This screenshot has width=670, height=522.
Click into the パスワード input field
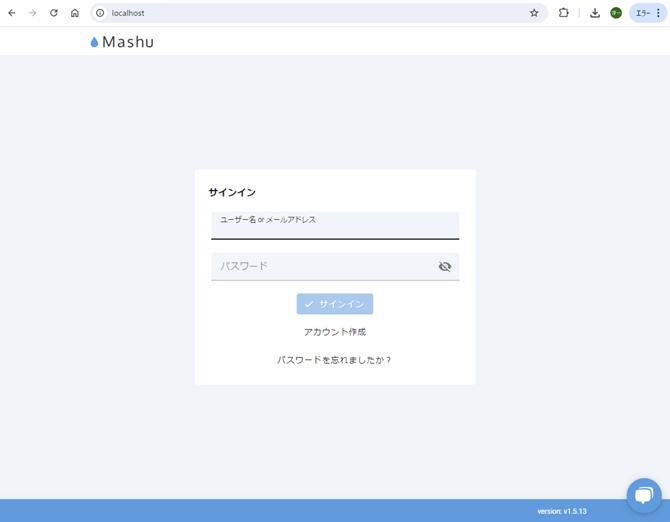tap(322, 267)
